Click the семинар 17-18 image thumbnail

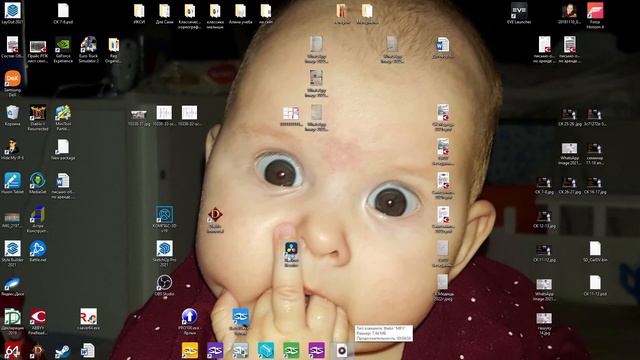(595, 148)
